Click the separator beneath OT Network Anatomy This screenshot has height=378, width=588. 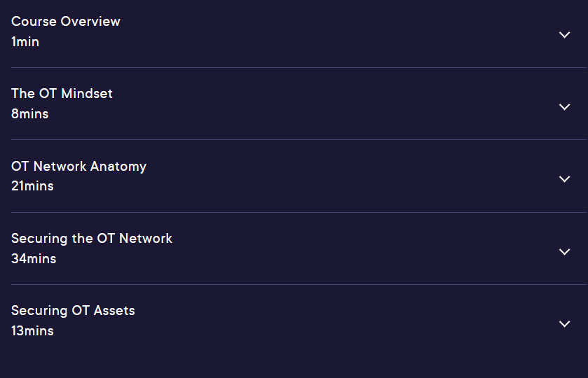299,212
